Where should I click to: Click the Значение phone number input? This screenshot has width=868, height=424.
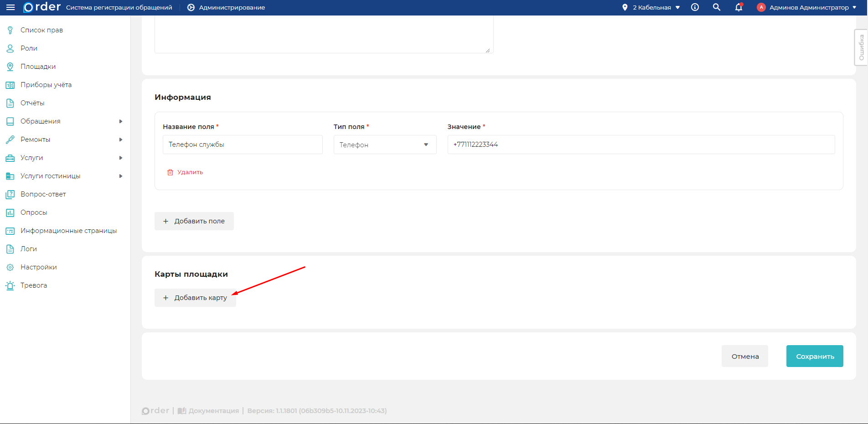coord(641,145)
